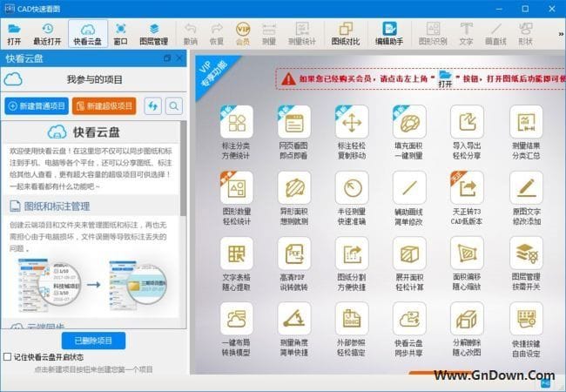566x392 pixels.
Task: Show 最近打开 recent files
Action: pyautogui.click(x=47, y=34)
